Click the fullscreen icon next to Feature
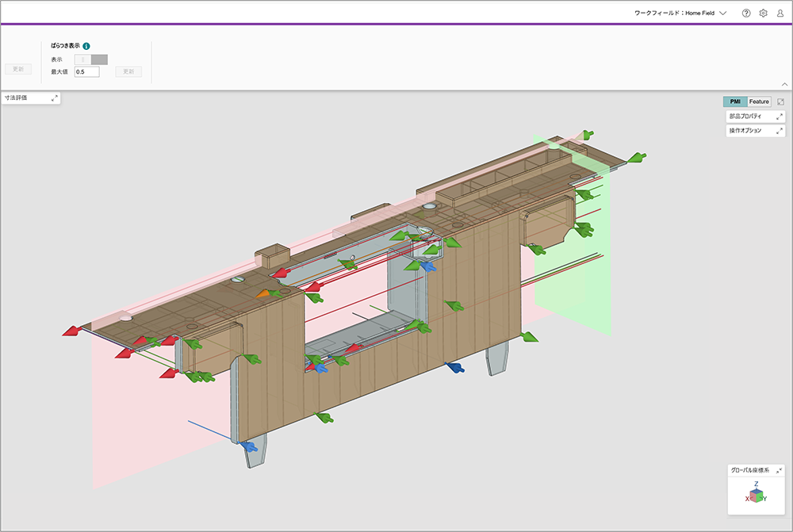This screenshot has width=793, height=532. coord(781,101)
